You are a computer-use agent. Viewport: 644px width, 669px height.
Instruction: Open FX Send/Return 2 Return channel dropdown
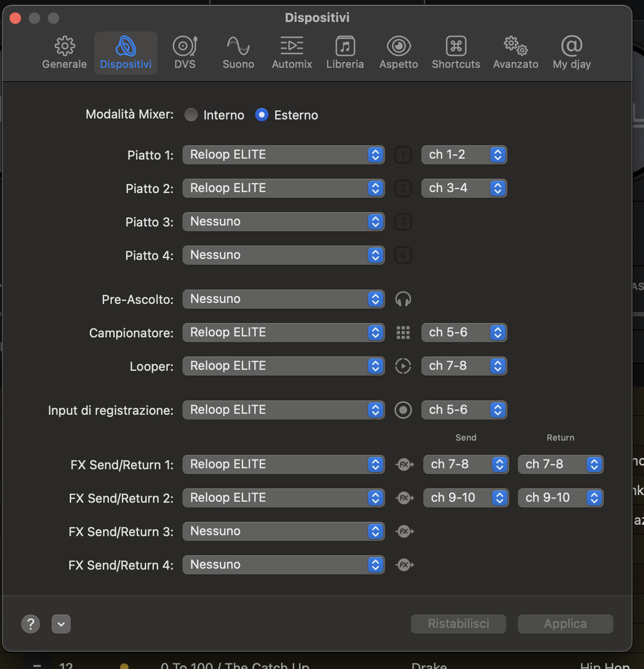(560, 498)
